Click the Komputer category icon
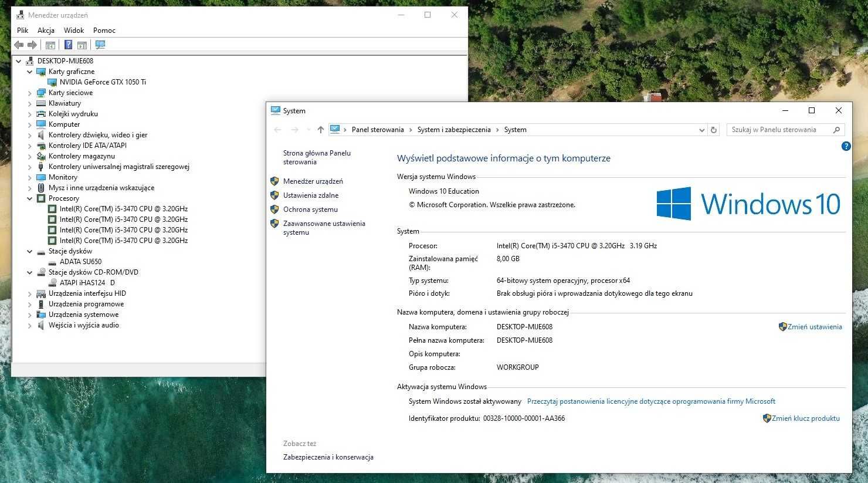This screenshot has width=868, height=483. (x=41, y=124)
